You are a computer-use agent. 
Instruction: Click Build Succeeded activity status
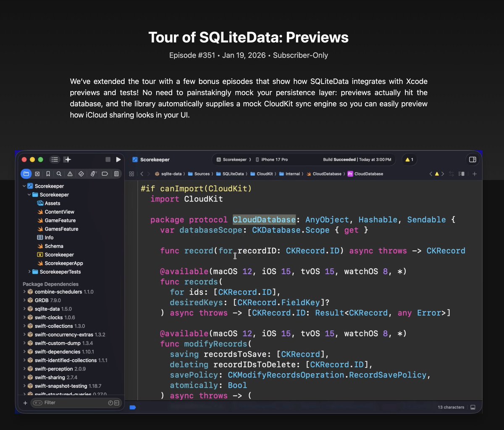[357, 160]
